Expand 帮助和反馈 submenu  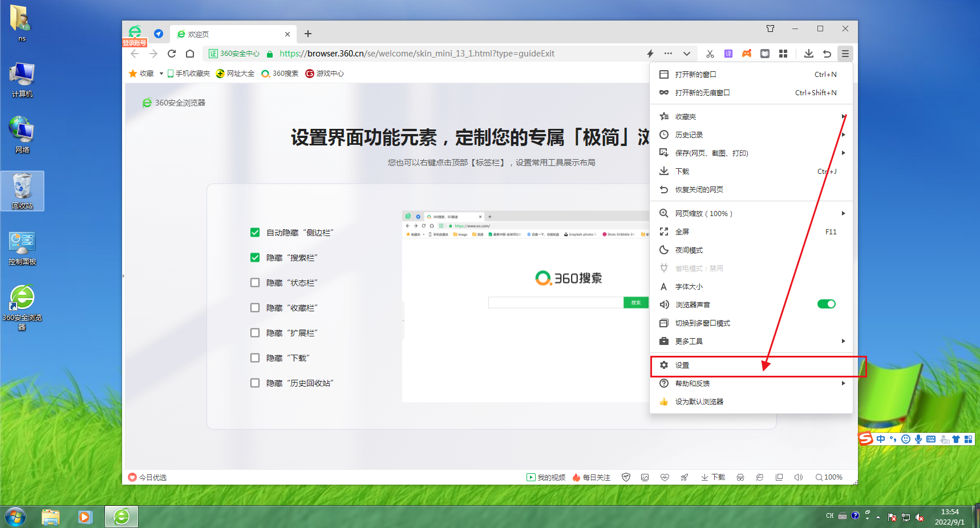coord(751,384)
